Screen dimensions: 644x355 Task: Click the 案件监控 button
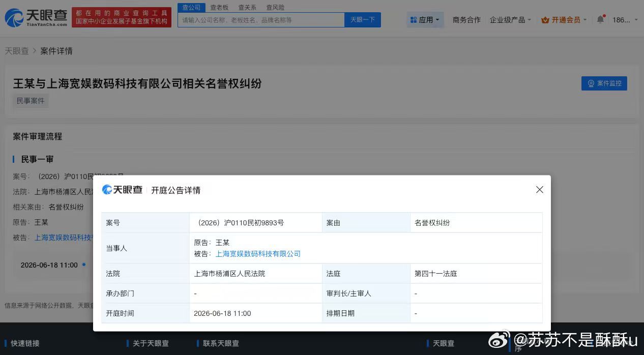604,83
